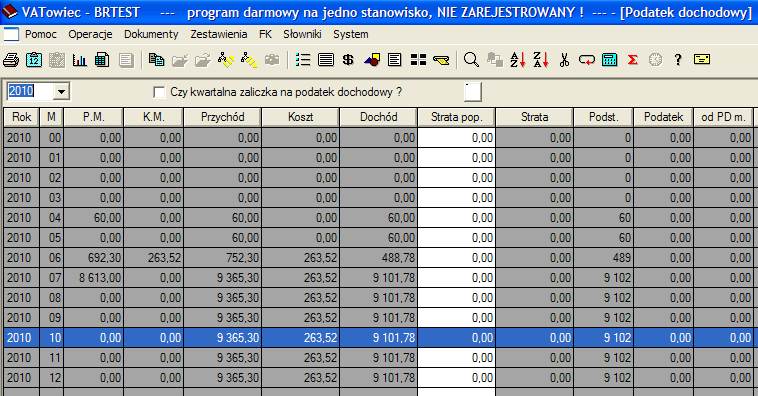Screen dimensions: 758x396
Task: Click the printer icon in toolbar
Action: coord(11,60)
